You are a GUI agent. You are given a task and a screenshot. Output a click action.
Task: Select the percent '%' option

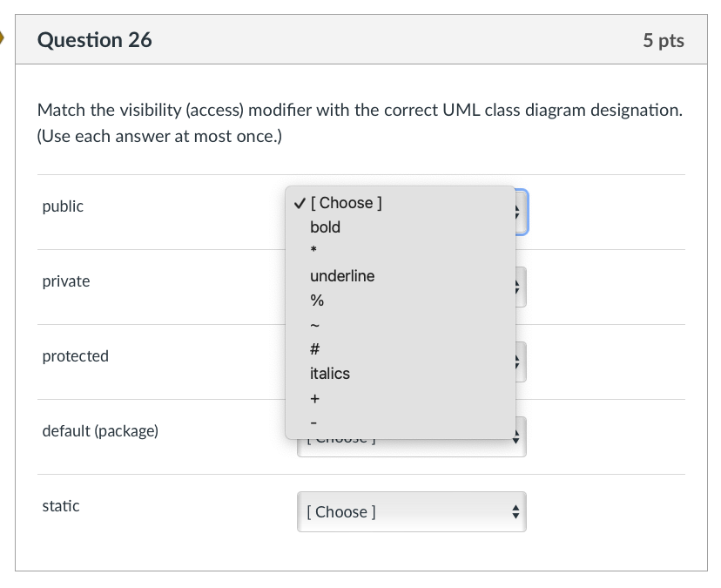(317, 301)
